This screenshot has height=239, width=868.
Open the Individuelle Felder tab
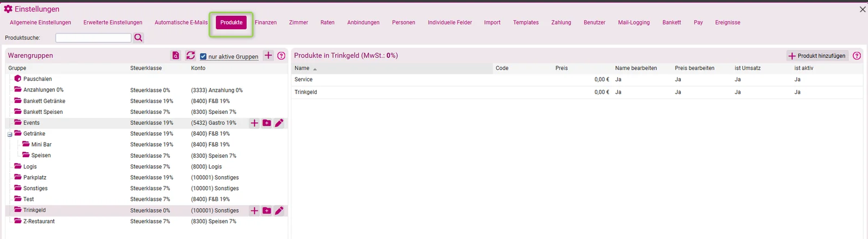(450, 22)
